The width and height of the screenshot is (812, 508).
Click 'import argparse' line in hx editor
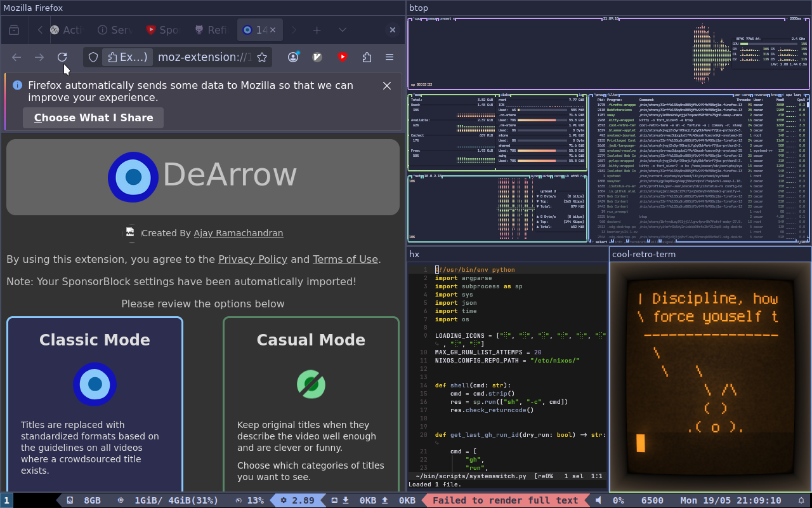463,278
